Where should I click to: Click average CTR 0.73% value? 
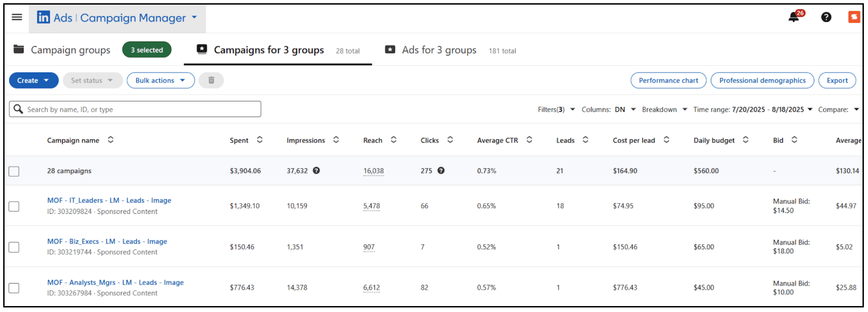[x=487, y=171]
